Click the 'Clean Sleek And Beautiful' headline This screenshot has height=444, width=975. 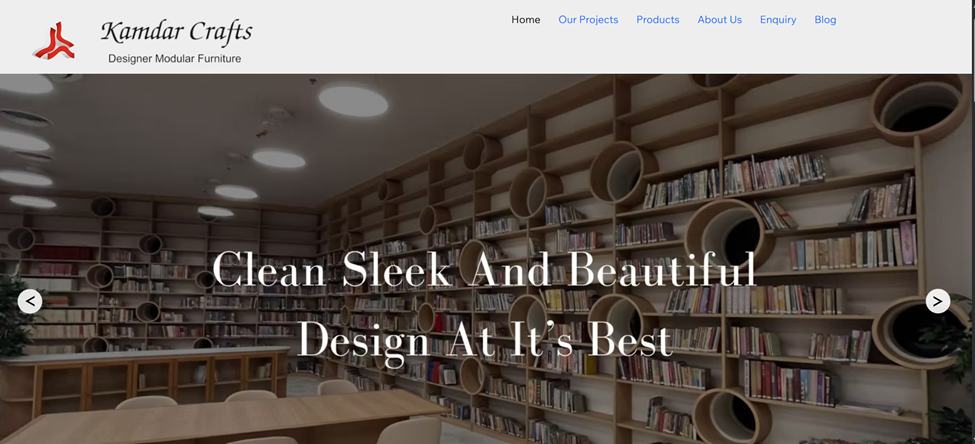coord(484,269)
